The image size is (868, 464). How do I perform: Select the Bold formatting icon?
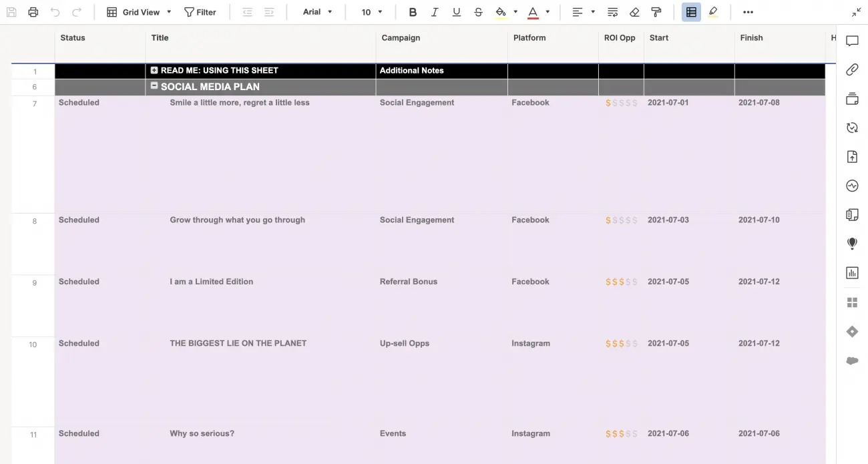[x=413, y=11]
